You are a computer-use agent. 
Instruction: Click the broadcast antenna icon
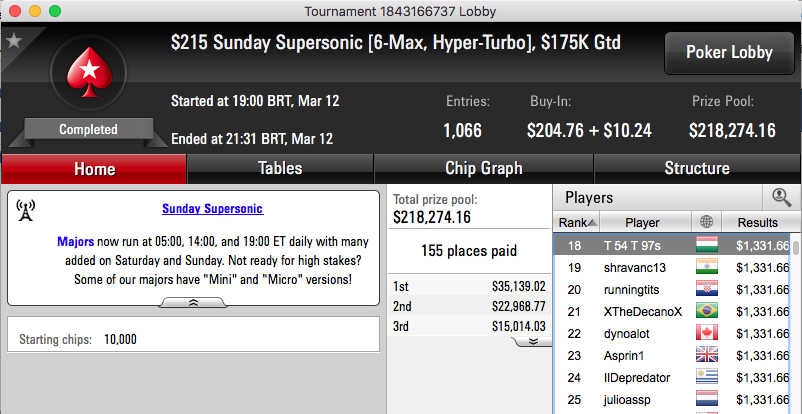(26, 210)
